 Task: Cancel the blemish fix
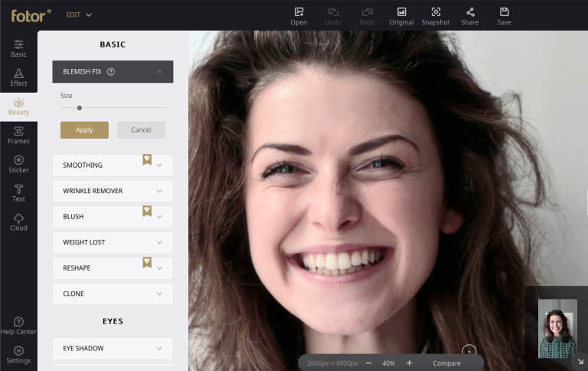coord(141,130)
